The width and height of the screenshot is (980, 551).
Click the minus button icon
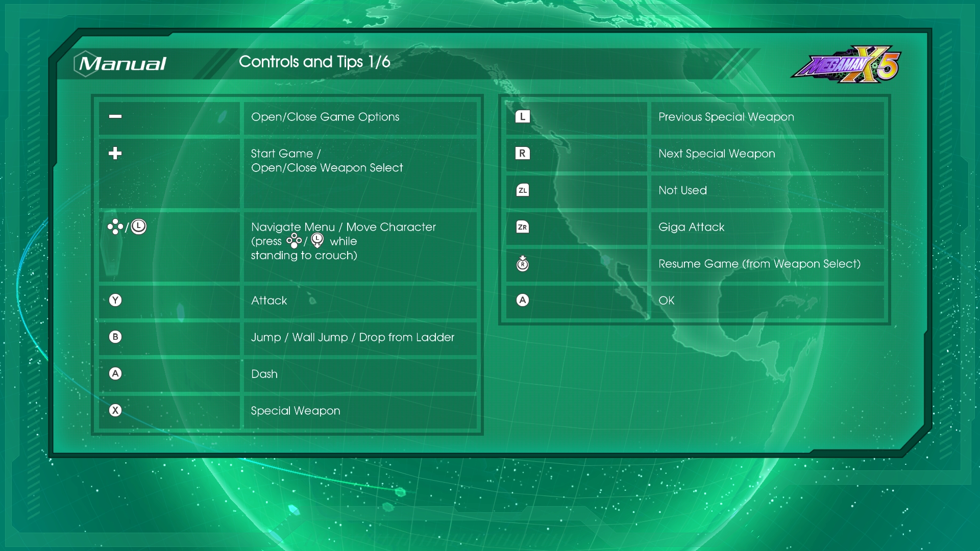click(115, 116)
